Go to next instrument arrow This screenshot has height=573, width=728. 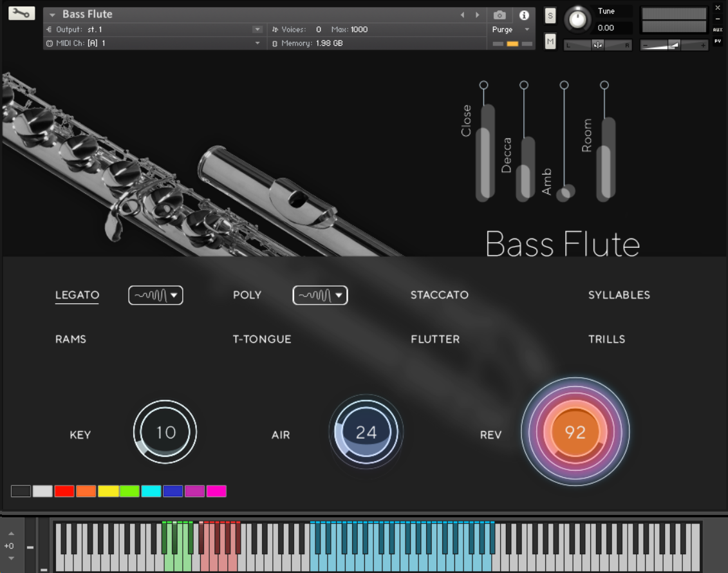[477, 15]
